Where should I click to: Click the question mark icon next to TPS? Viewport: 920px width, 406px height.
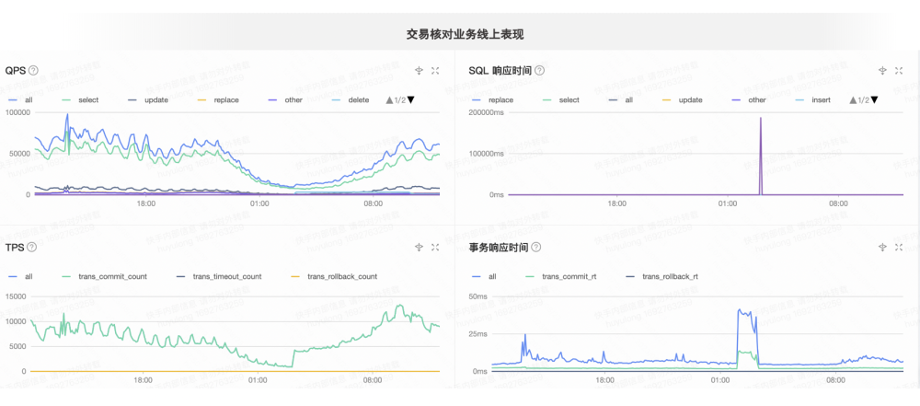[32, 247]
